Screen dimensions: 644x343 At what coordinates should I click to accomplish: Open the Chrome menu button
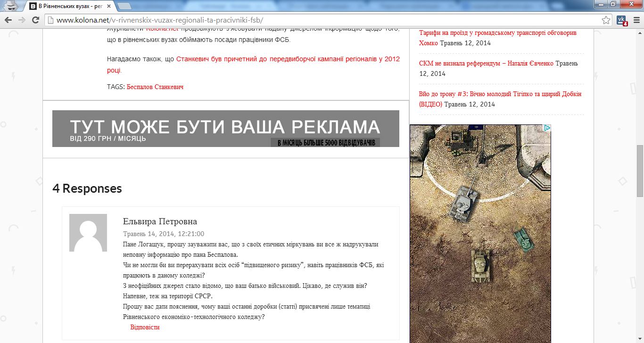click(636, 20)
